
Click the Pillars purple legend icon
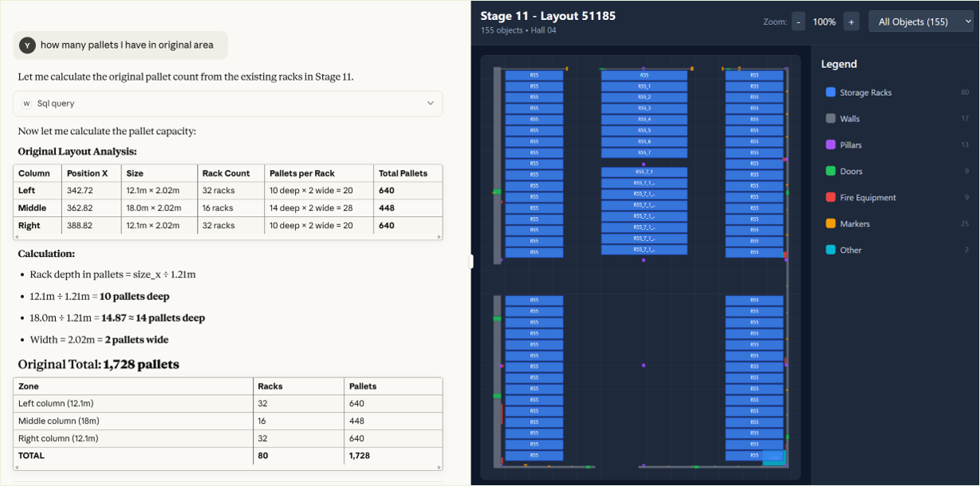pos(830,145)
